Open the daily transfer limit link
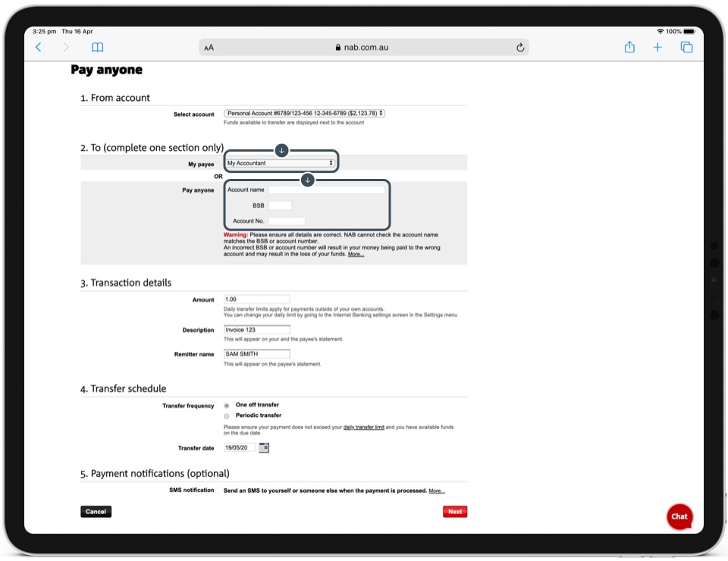This screenshot has height=561, width=728. click(364, 428)
